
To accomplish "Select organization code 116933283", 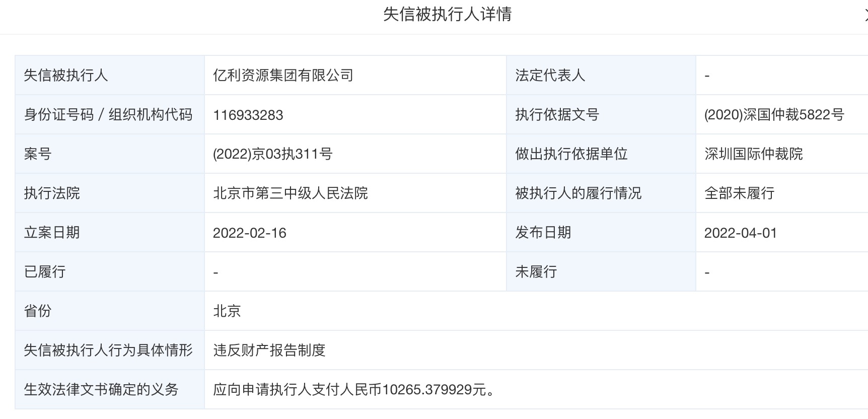I will tap(248, 115).
